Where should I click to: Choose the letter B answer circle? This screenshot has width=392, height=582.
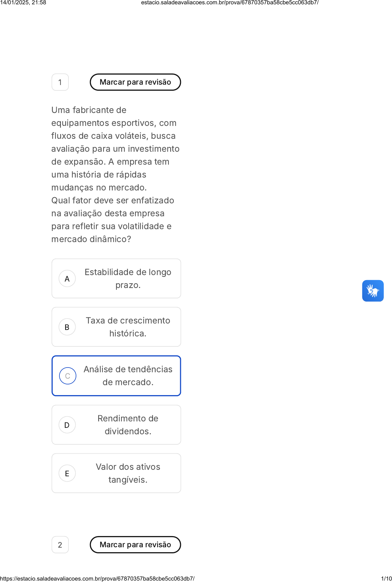(x=67, y=327)
